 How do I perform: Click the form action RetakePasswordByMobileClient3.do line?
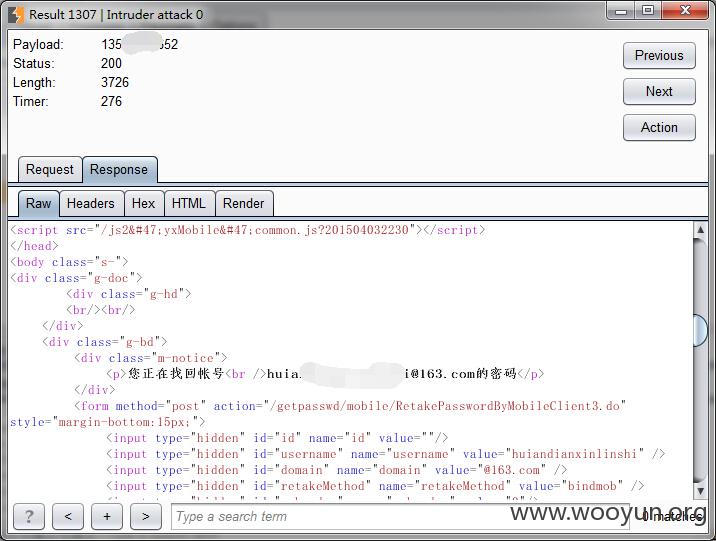(x=350, y=406)
